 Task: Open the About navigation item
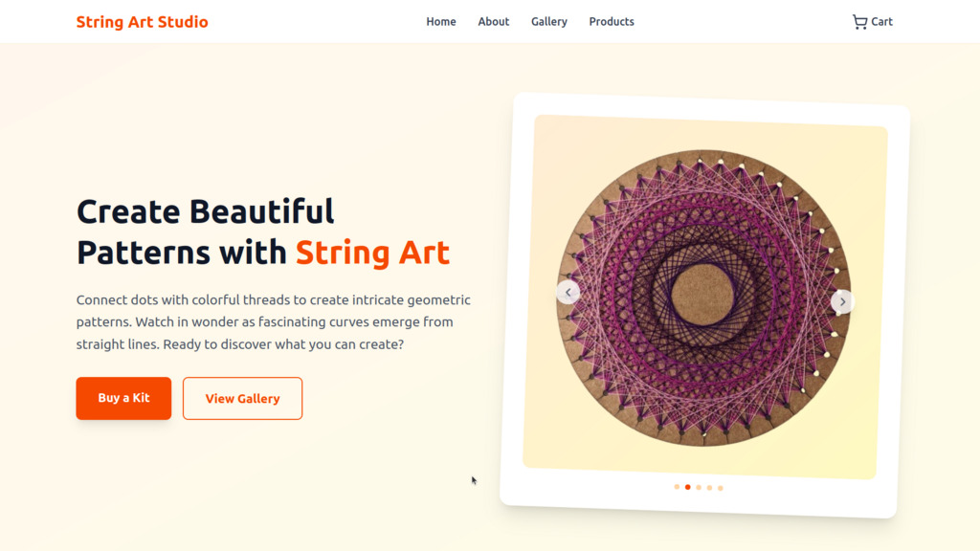pos(493,21)
